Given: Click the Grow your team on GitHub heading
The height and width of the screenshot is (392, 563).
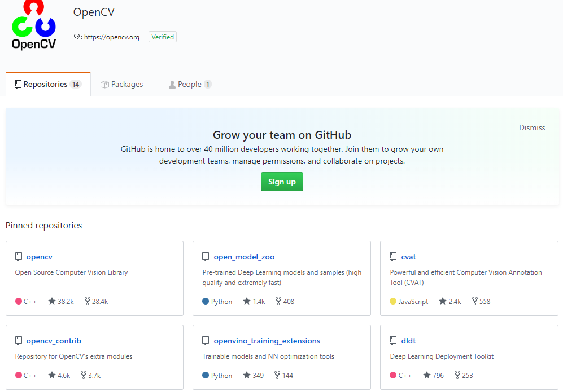Looking at the screenshot, I should tap(282, 135).
